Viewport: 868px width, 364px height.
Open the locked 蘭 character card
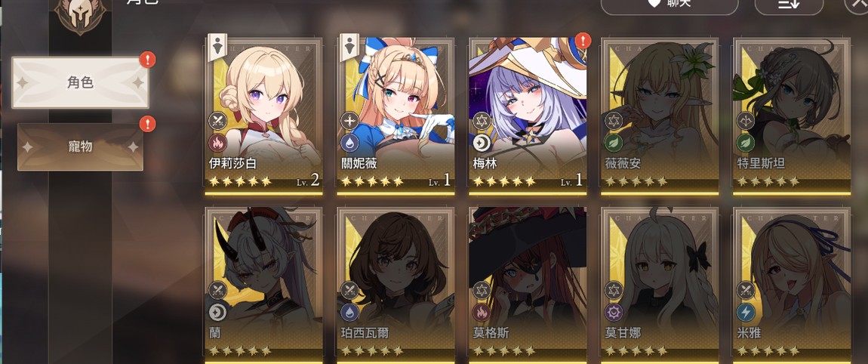pos(263,285)
